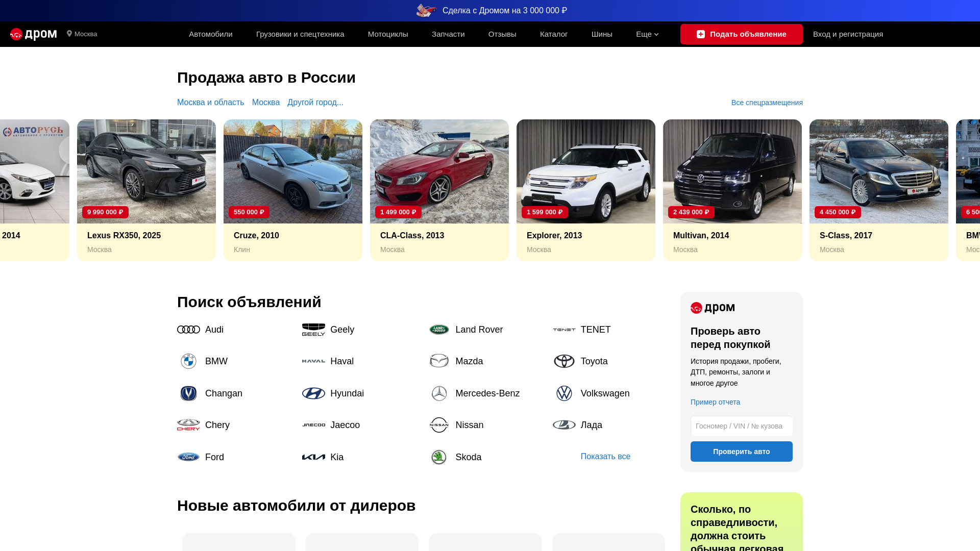Click the Клин city label
Image resolution: width=980 pixels, height=551 pixels.
point(242,249)
